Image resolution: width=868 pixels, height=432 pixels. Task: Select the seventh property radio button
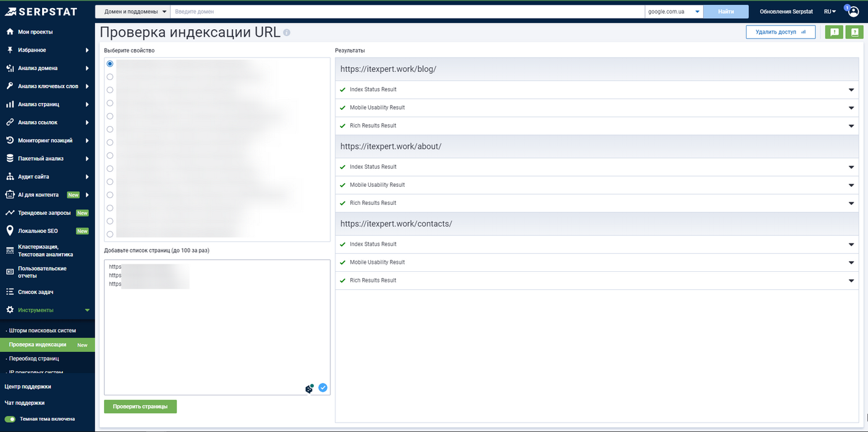[x=110, y=142]
